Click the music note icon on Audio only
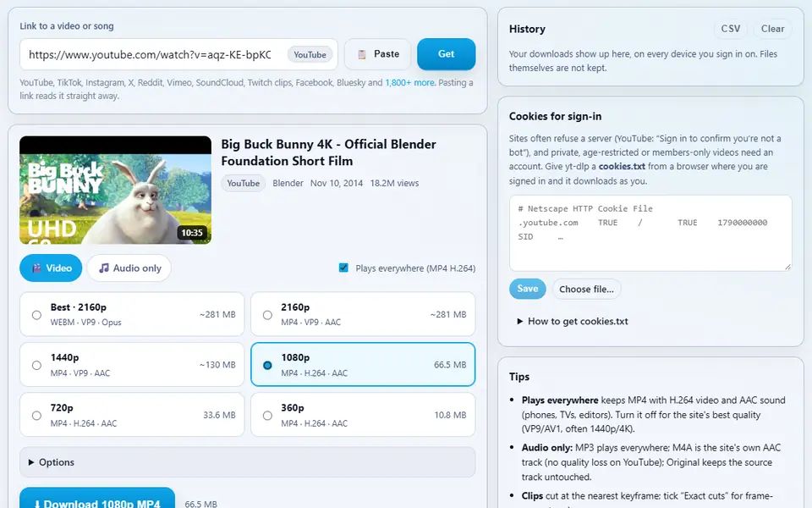812x508 pixels. pyautogui.click(x=104, y=268)
